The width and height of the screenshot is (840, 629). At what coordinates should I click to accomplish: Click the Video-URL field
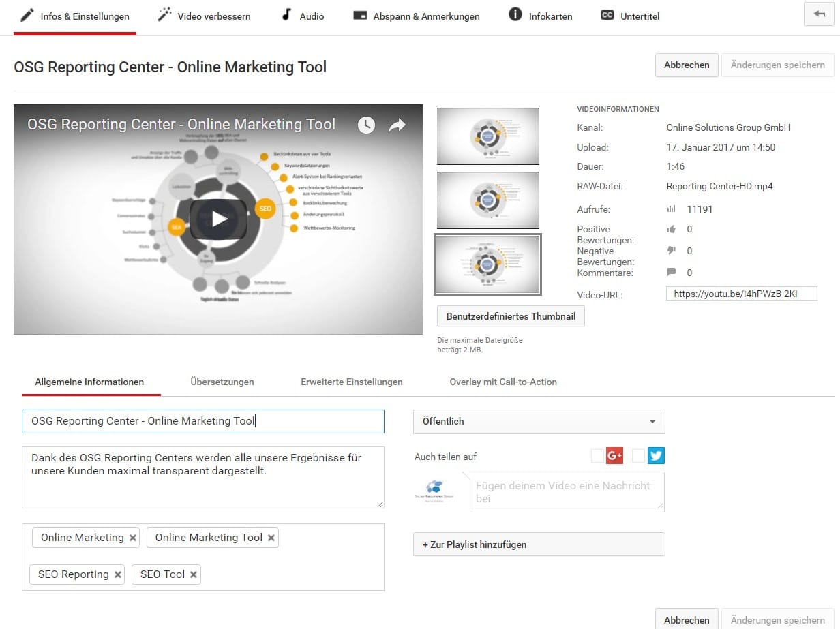741,294
